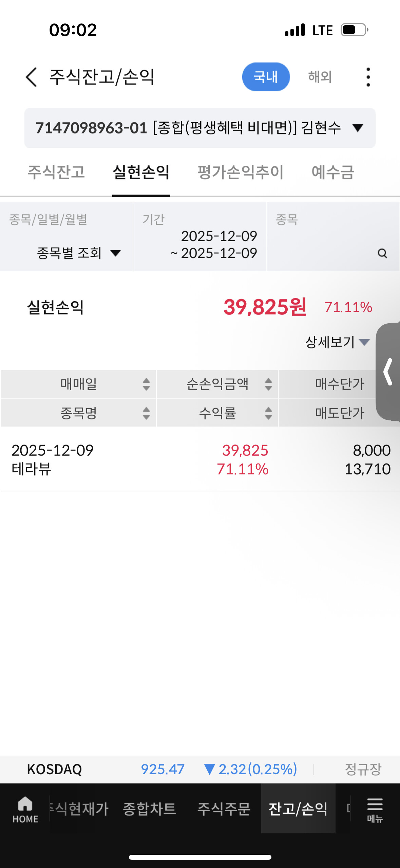Pull out the side panel handle
The height and width of the screenshot is (868, 400).
point(388,372)
